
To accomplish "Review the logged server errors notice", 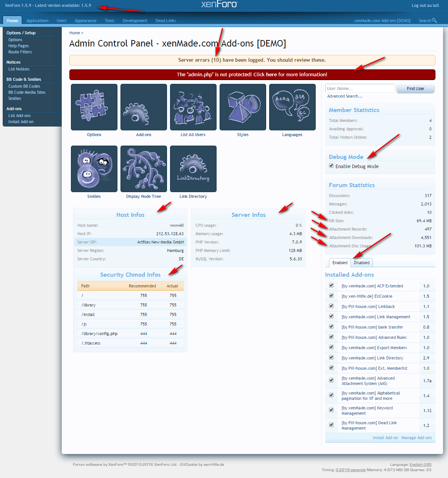I will coord(252,60).
